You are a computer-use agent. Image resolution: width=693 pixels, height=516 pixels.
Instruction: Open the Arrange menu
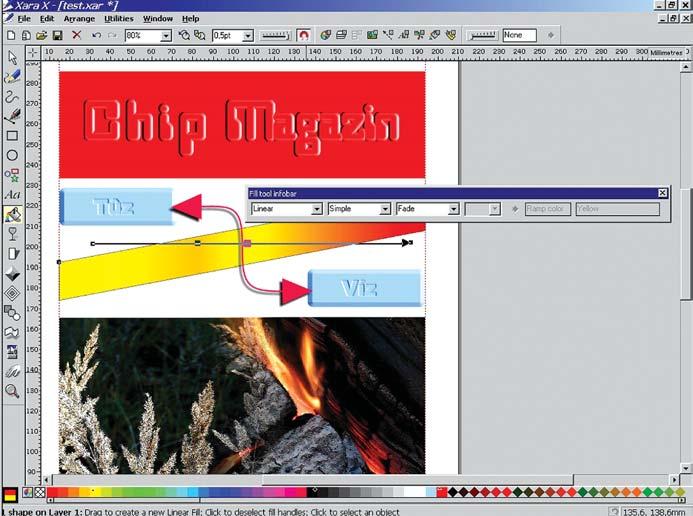click(79, 19)
